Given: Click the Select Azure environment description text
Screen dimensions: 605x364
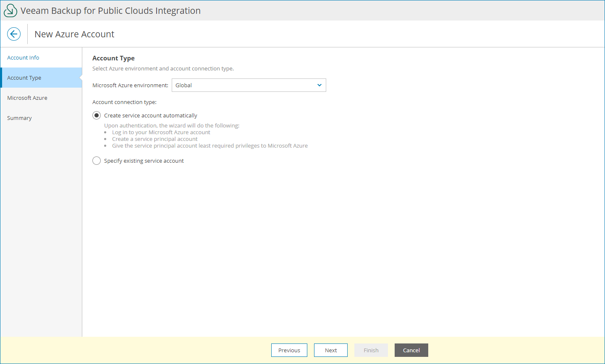Looking at the screenshot, I should point(162,68).
